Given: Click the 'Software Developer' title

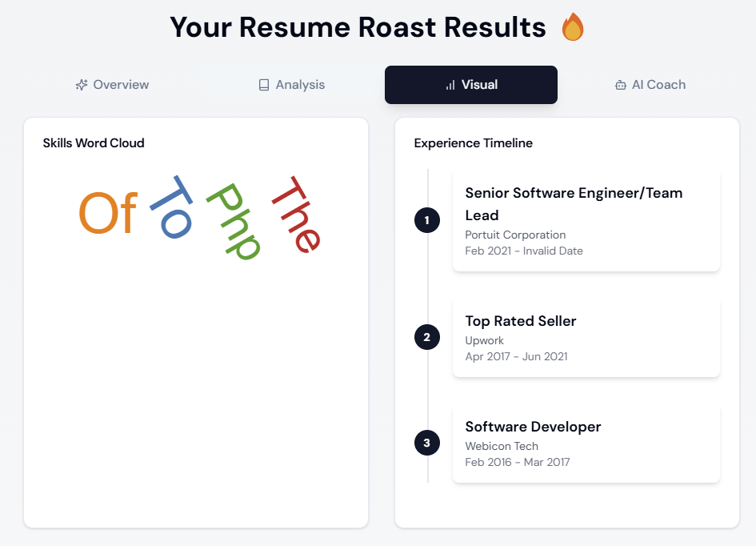Looking at the screenshot, I should (x=533, y=427).
